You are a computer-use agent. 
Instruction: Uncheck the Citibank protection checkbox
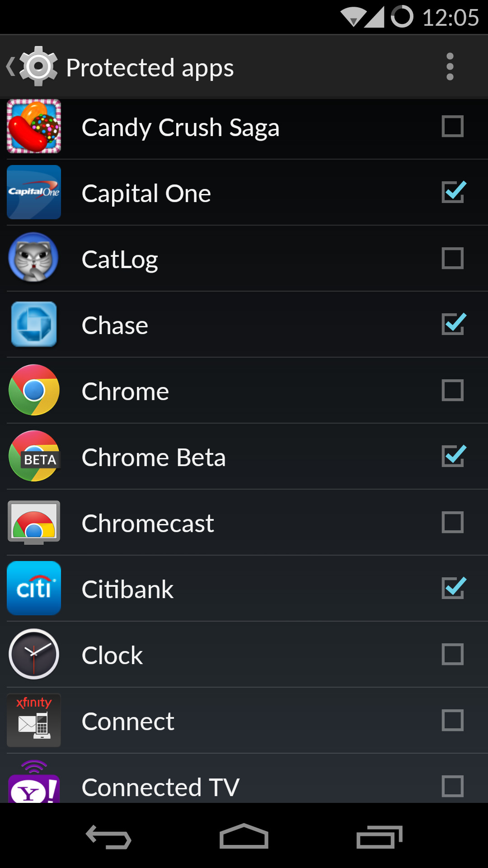[453, 588]
